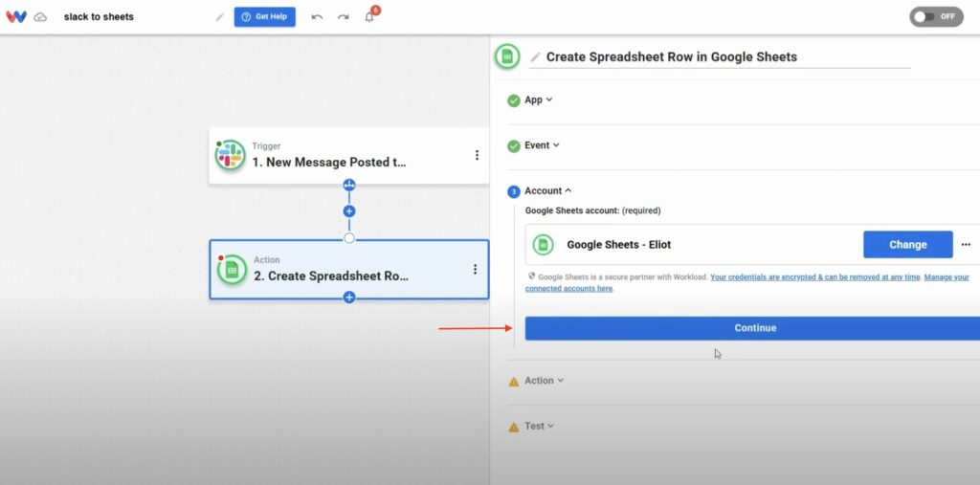
Task: Open options menu for trigger step
Action: click(x=477, y=155)
